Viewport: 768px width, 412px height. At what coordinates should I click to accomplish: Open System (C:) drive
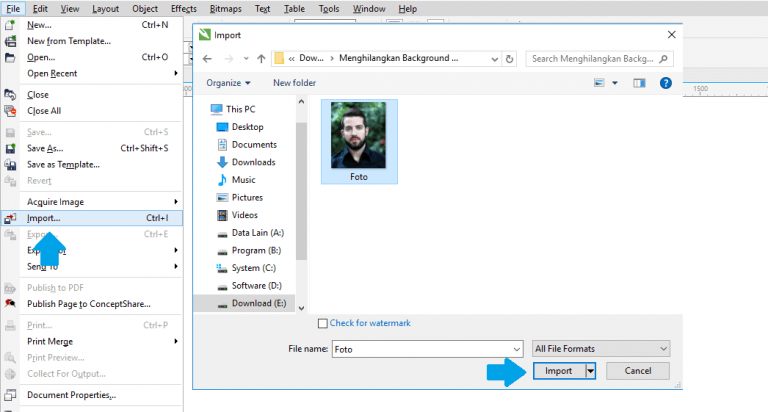click(246, 268)
